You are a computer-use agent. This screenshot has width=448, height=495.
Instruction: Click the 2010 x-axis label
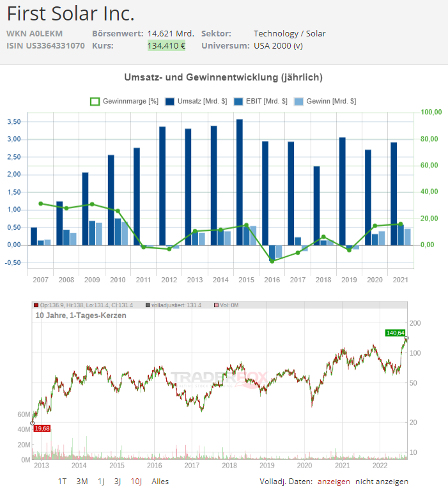(118, 280)
